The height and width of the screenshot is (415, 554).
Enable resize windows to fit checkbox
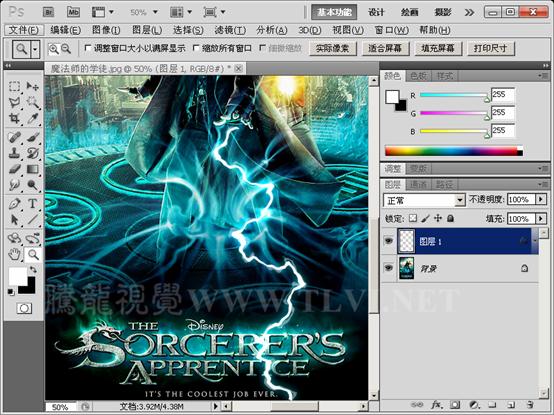[x=88, y=48]
